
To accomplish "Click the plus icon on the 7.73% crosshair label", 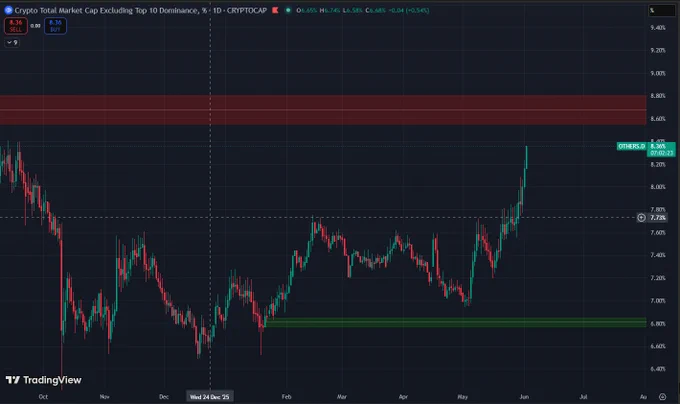I will point(641,218).
